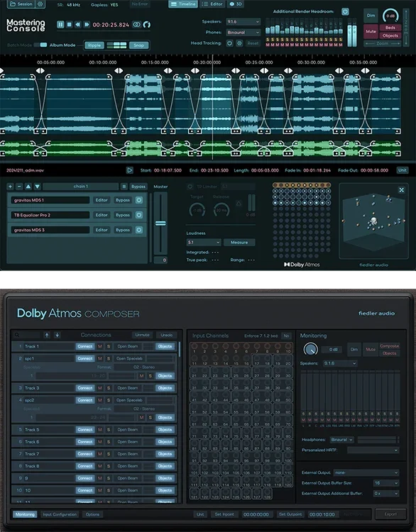Image resolution: width=416 pixels, height=532 pixels.
Task: Click Open Spacelab for spc1
Action: [x=129, y=359]
